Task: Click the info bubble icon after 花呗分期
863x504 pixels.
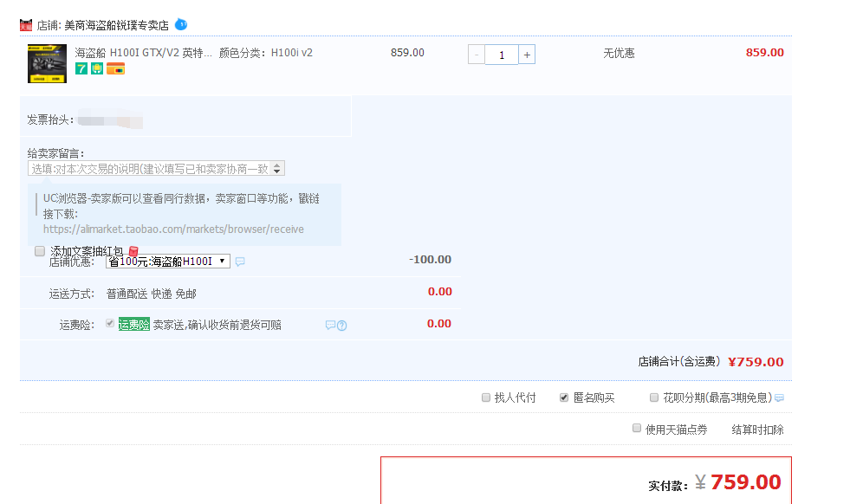Action: tap(779, 397)
